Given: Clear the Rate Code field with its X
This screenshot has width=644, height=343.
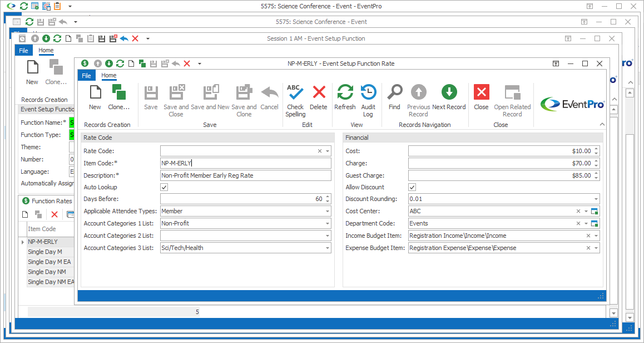Looking at the screenshot, I should [x=320, y=151].
